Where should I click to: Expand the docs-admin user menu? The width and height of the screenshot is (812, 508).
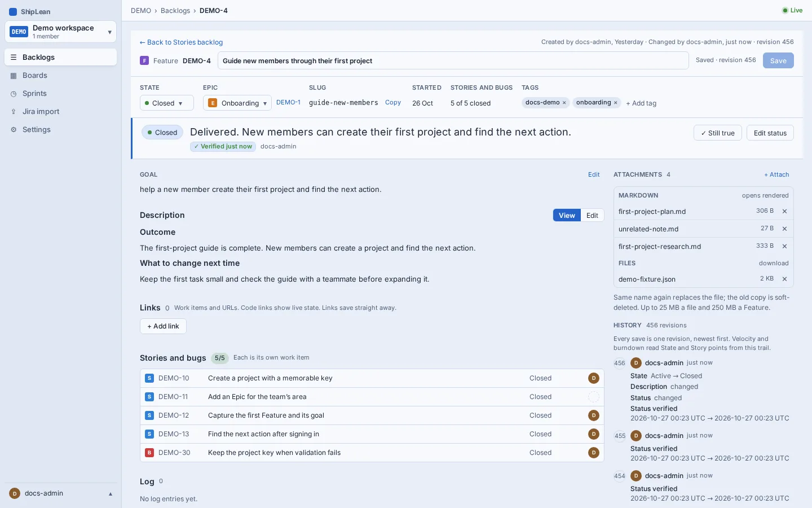(60, 493)
